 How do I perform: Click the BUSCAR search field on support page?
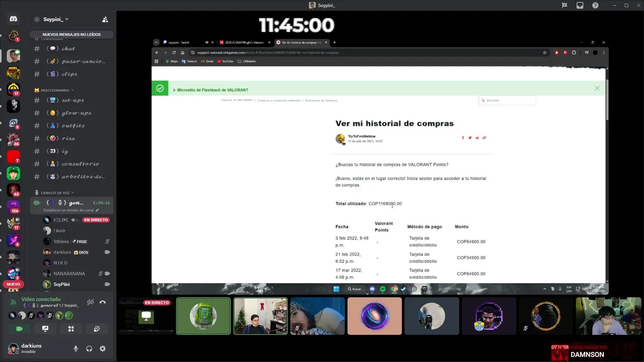(x=507, y=101)
